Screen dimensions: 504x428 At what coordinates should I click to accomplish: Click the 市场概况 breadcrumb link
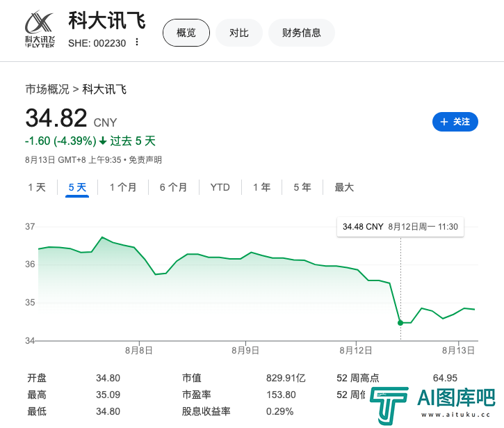tap(47, 89)
